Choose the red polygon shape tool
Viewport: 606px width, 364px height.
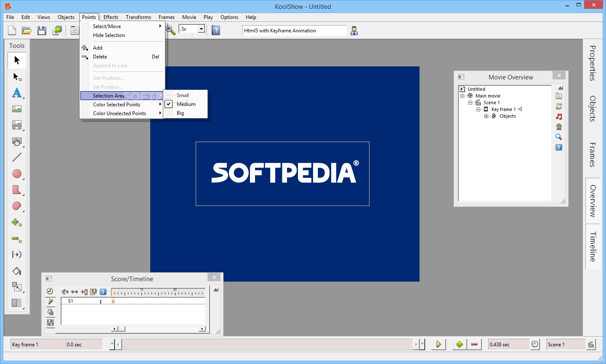coord(17,190)
